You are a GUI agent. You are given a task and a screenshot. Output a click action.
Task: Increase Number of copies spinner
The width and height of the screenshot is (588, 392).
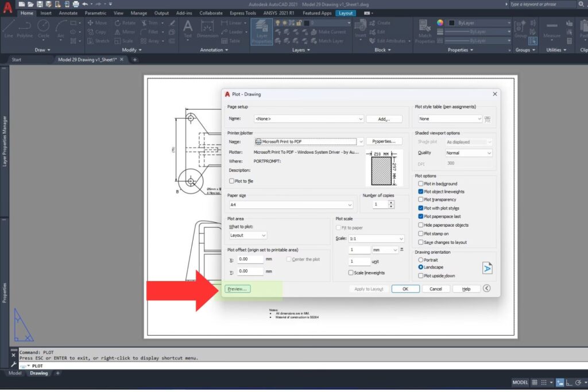coord(391,203)
